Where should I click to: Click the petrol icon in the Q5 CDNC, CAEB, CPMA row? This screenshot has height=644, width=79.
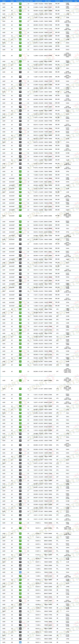(x=20, y=576)
